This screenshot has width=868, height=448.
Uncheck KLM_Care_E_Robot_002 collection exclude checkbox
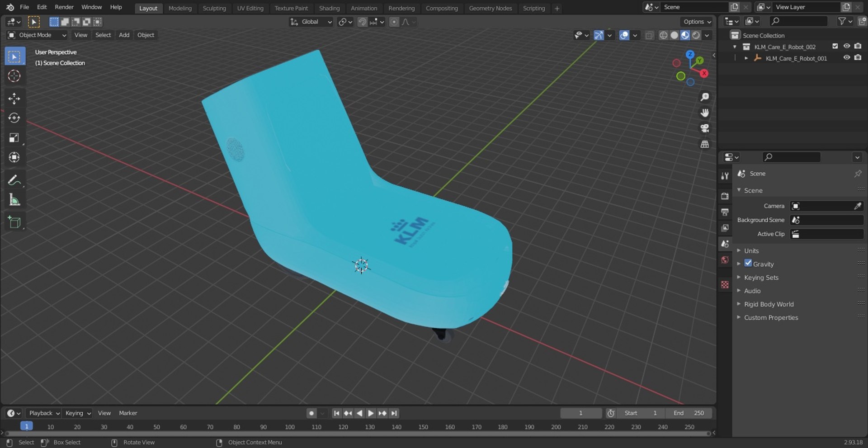pos(835,47)
